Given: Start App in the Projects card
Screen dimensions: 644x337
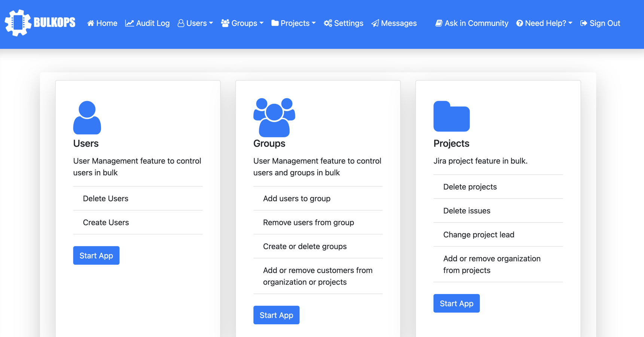Looking at the screenshot, I should [457, 303].
